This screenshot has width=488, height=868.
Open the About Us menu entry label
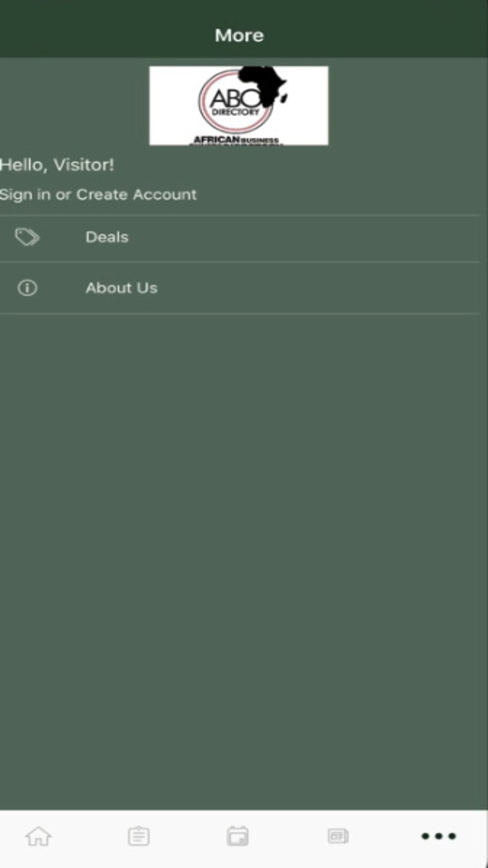pos(122,288)
